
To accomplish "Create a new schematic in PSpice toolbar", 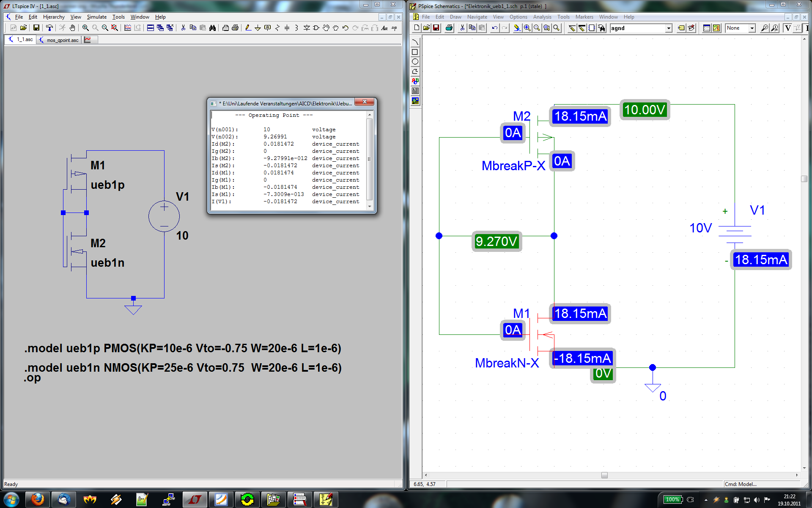I will [x=417, y=28].
